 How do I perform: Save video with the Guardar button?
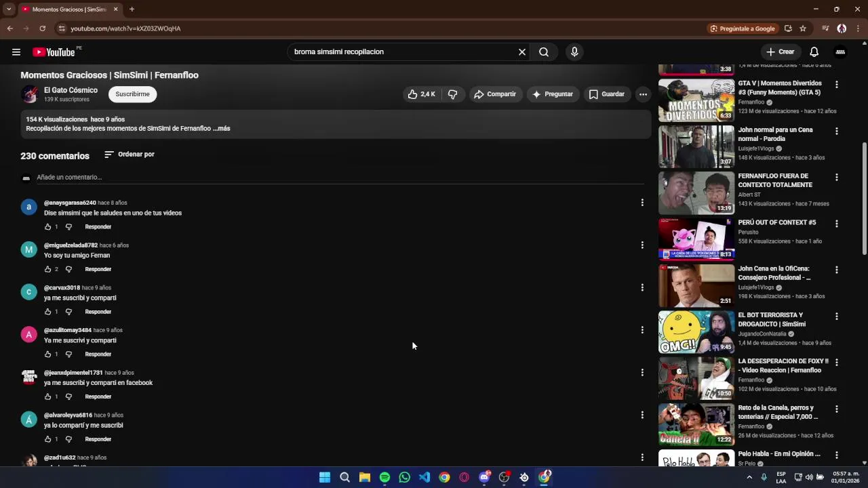coord(606,94)
